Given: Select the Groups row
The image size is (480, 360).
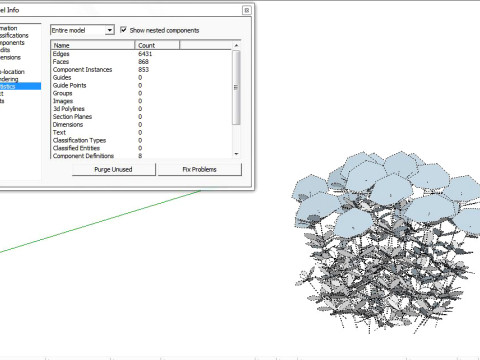Looking at the screenshot, I should coord(141,93).
